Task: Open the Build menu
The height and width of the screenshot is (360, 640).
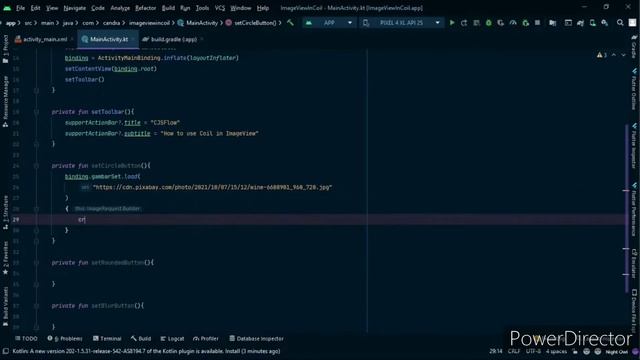Action: tap(168, 8)
